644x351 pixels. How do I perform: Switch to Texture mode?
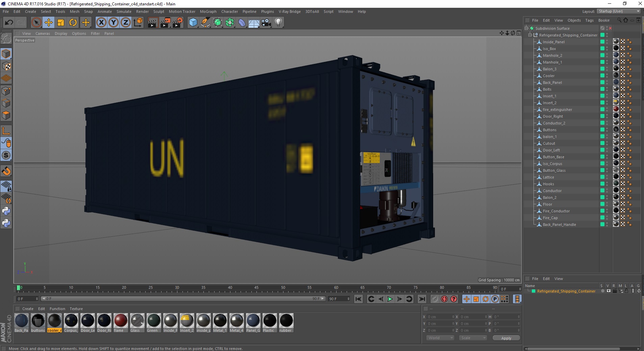[x=6, y=66]
